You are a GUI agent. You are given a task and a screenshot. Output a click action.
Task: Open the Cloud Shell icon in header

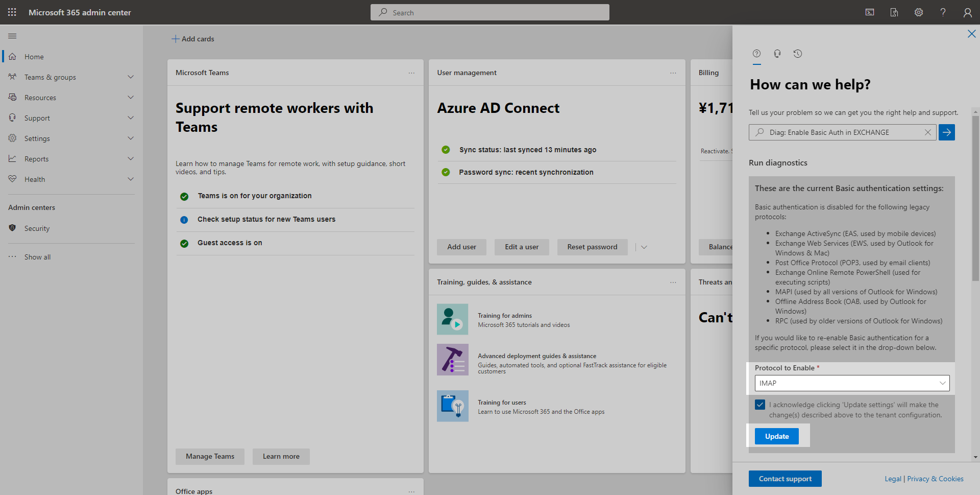point(870,12)
